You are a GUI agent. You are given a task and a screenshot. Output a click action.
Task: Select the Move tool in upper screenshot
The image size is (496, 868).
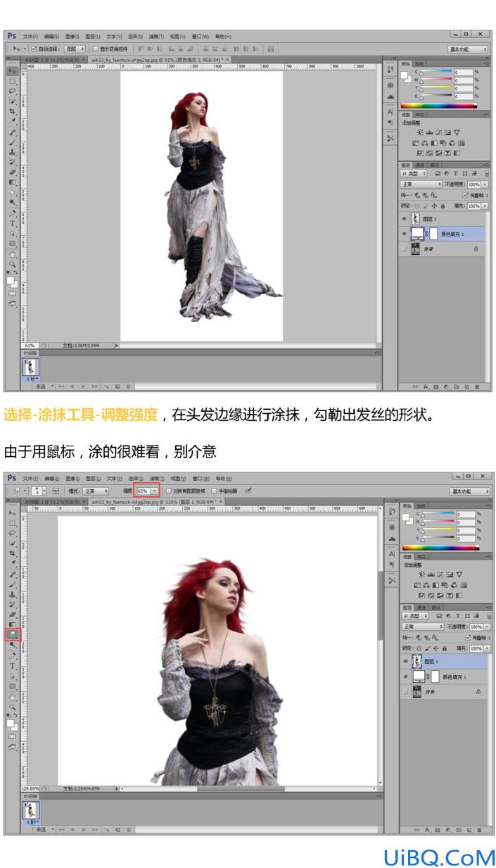click(x=13, y=70)
